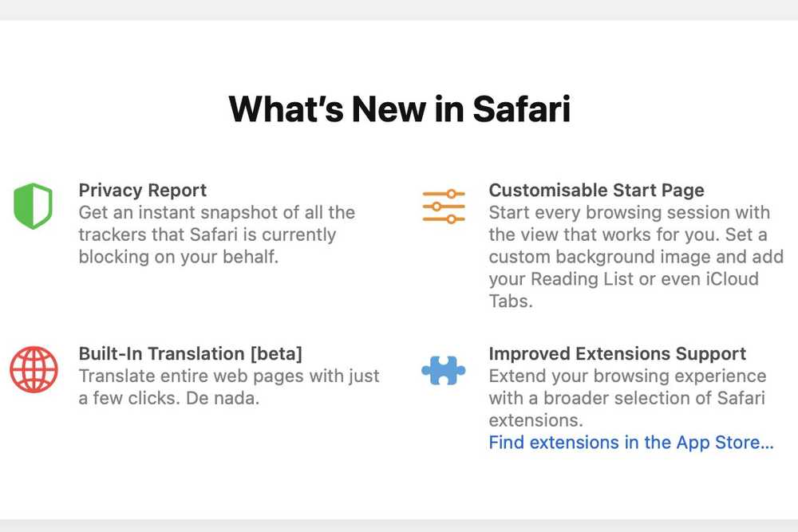The width and height of the screenshot is (798, 532).
Task: Click the What's New in Safari title
Action: click(x=400, y=108)
